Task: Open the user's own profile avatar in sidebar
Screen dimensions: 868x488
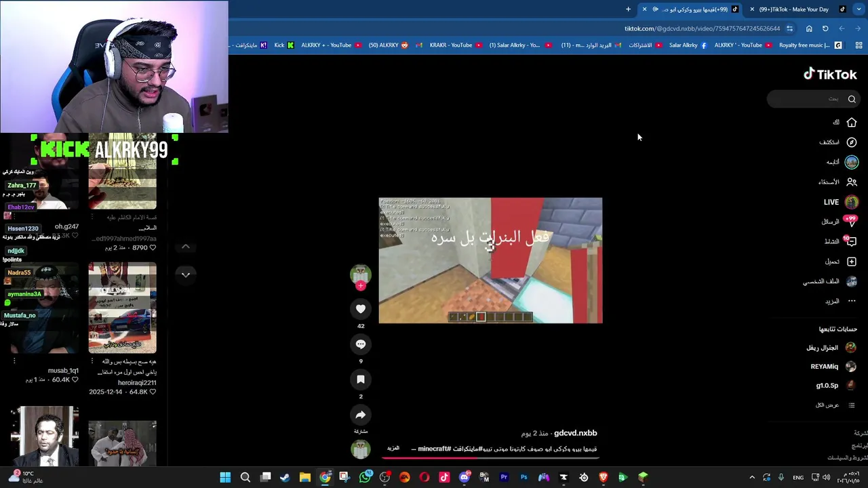Action: (x=852, y=281)
